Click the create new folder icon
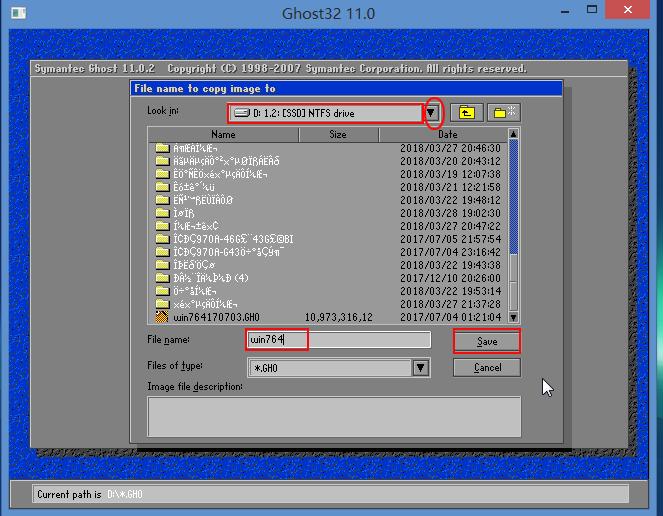This screenshot has height=516, width=663. (x=503, y=113)
